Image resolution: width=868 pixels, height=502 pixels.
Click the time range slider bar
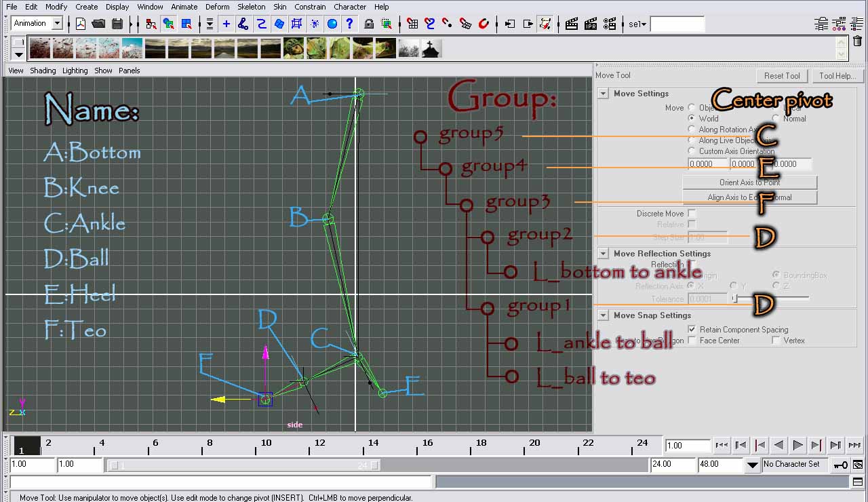(x=243, y=465)
